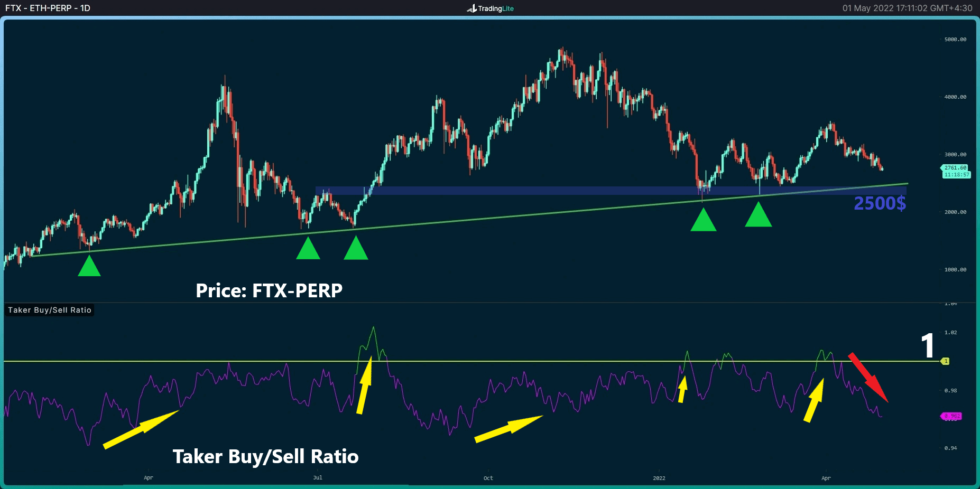Image resolution: width=980 pixels, height=489 pixels.
Task: Click the candle countdown timer 11:18:57
Action: (x=956, y=175)
